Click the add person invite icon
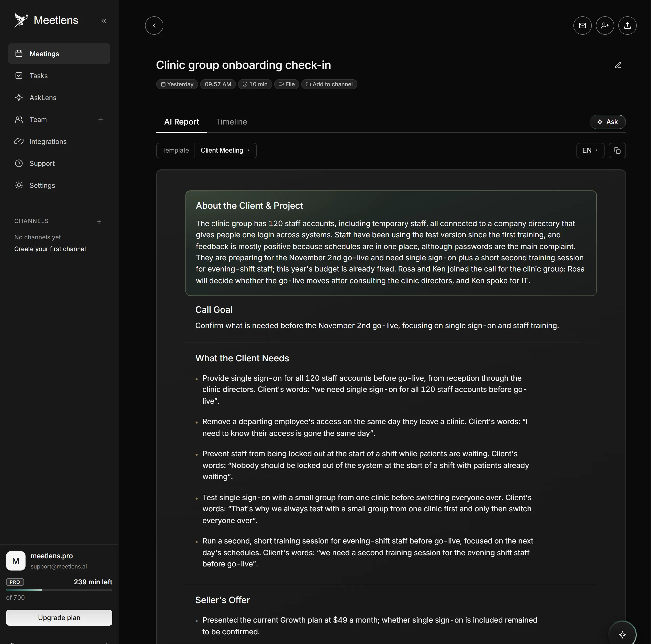Image resolution: width=651 pixels, height=644 pixels. [x=605, y=26]
